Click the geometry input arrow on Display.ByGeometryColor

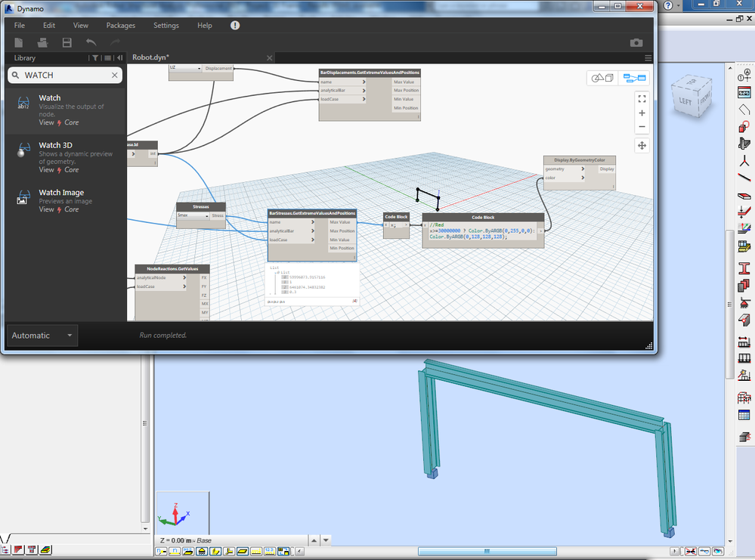coord(583,169)
